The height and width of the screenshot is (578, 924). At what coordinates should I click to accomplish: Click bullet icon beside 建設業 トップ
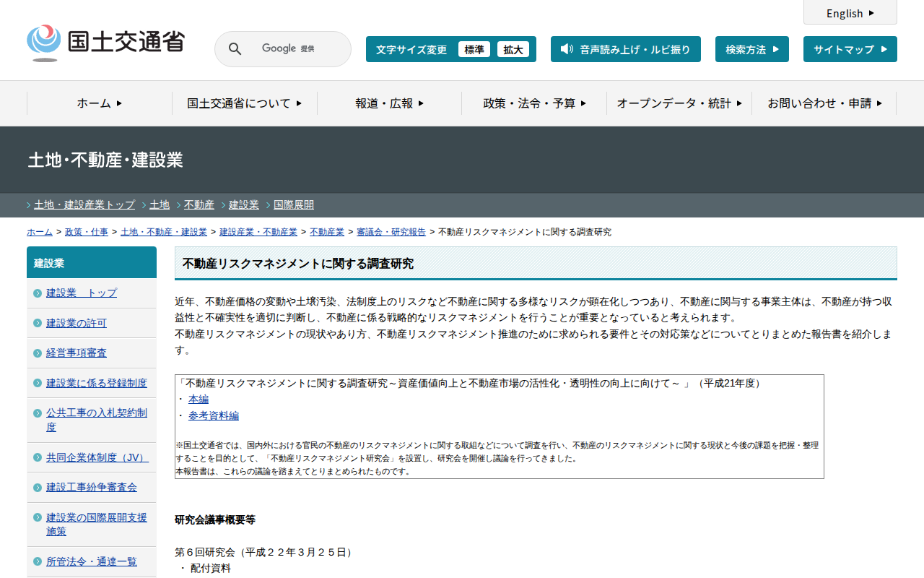click(x=38, y=293)
